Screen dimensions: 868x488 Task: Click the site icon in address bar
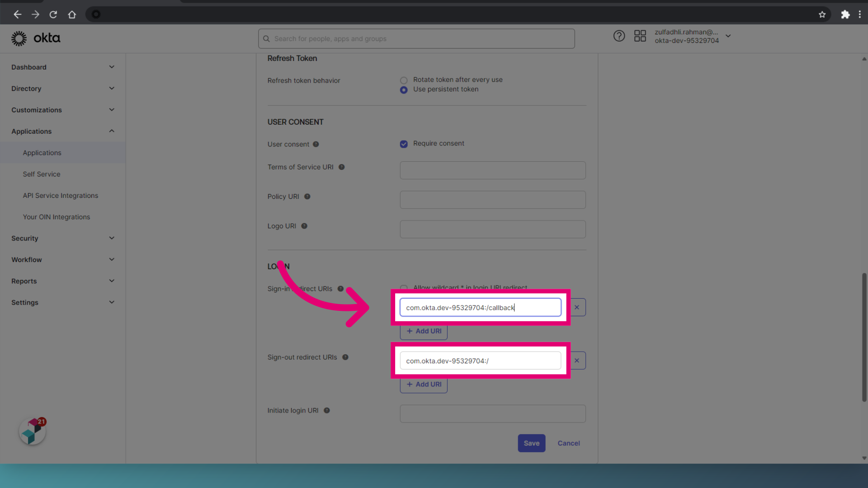(x=96, y=14)
